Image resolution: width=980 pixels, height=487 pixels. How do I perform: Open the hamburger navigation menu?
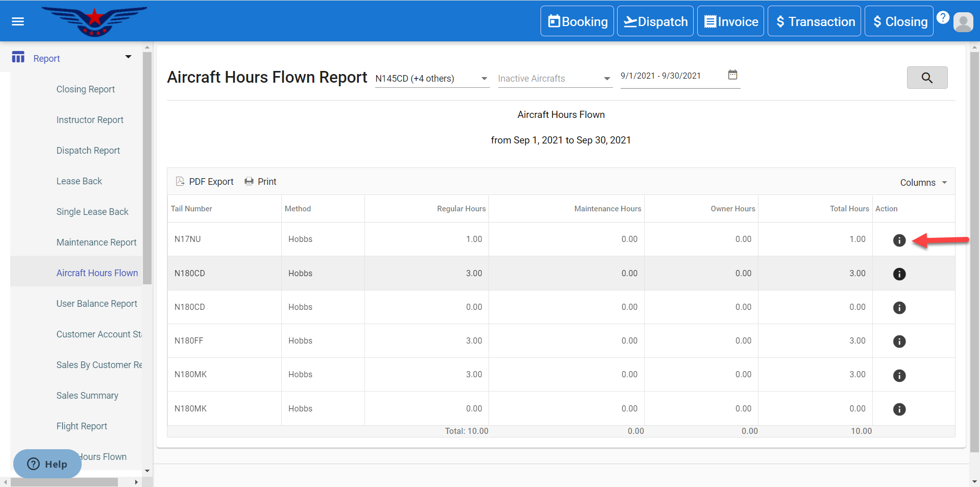pyautogui.click(x=18, y=21)
